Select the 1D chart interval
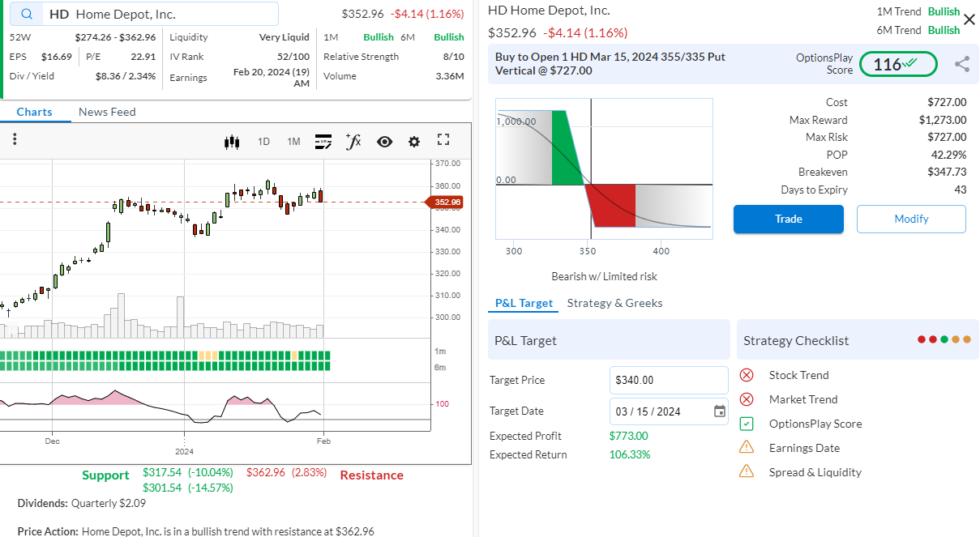980x537 pixels. click(263, 142)
